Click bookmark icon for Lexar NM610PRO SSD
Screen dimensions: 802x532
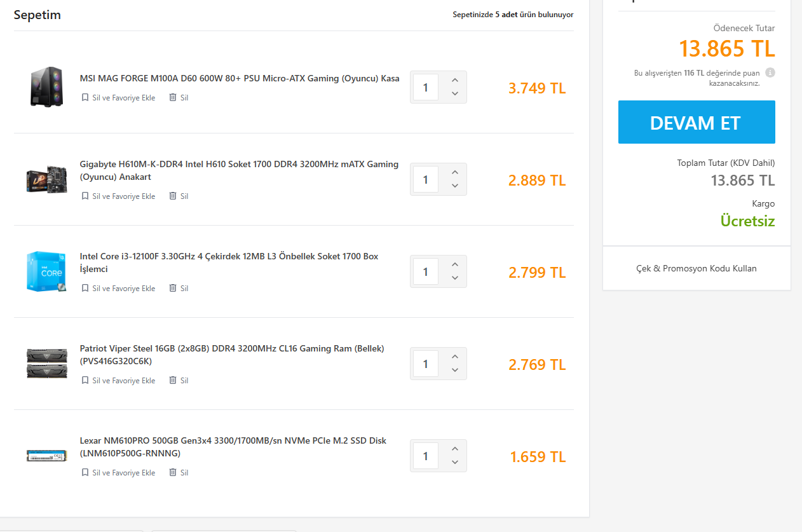click(85, 473)
